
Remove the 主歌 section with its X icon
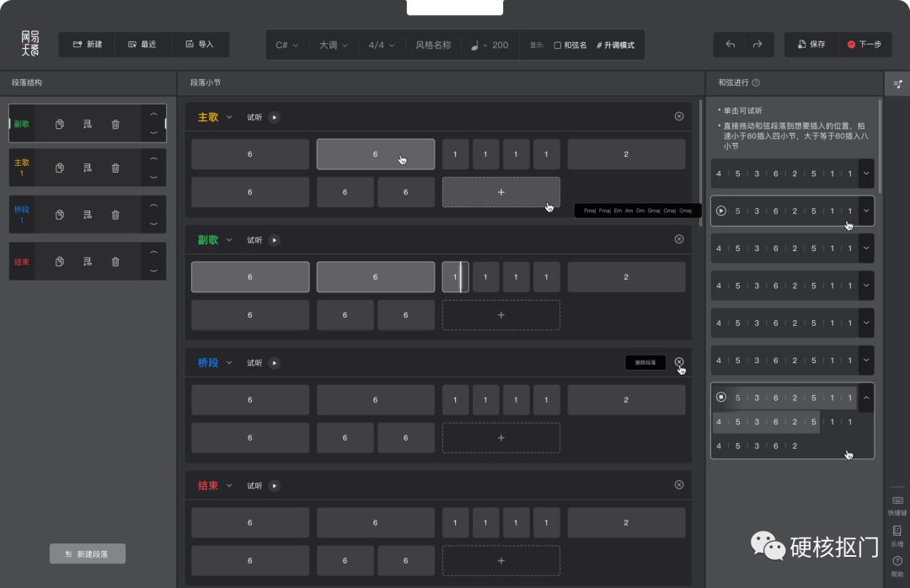click(679, 116)
